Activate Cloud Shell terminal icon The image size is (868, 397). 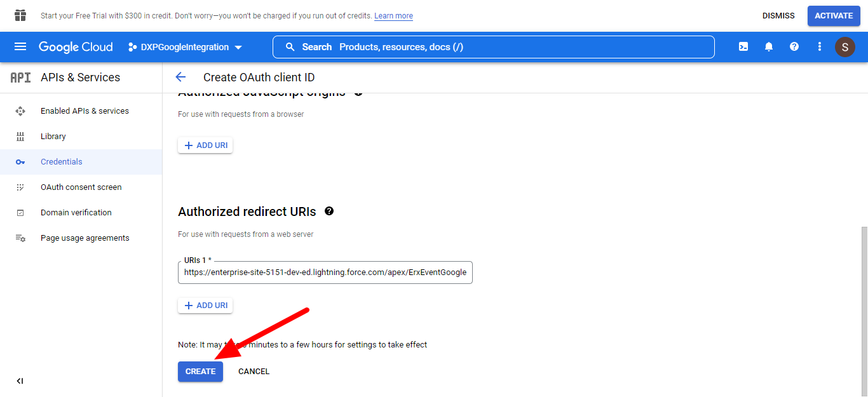point(743,47)
